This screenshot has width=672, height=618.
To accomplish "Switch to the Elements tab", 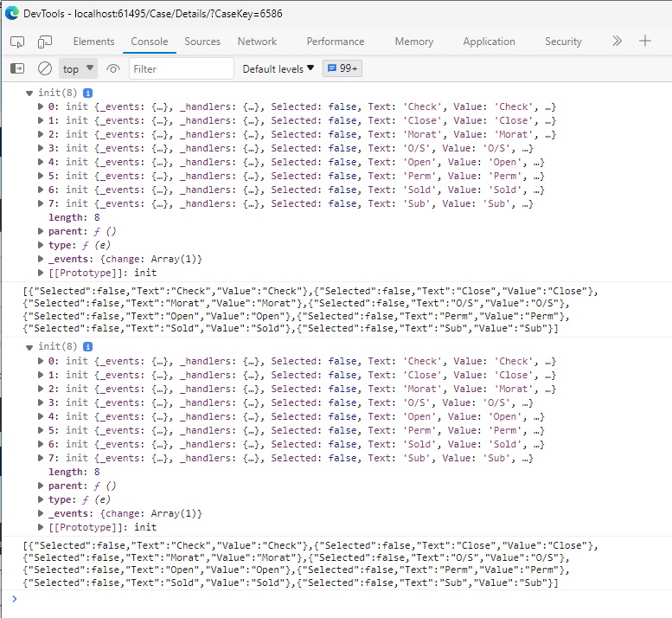I will 93,42.
